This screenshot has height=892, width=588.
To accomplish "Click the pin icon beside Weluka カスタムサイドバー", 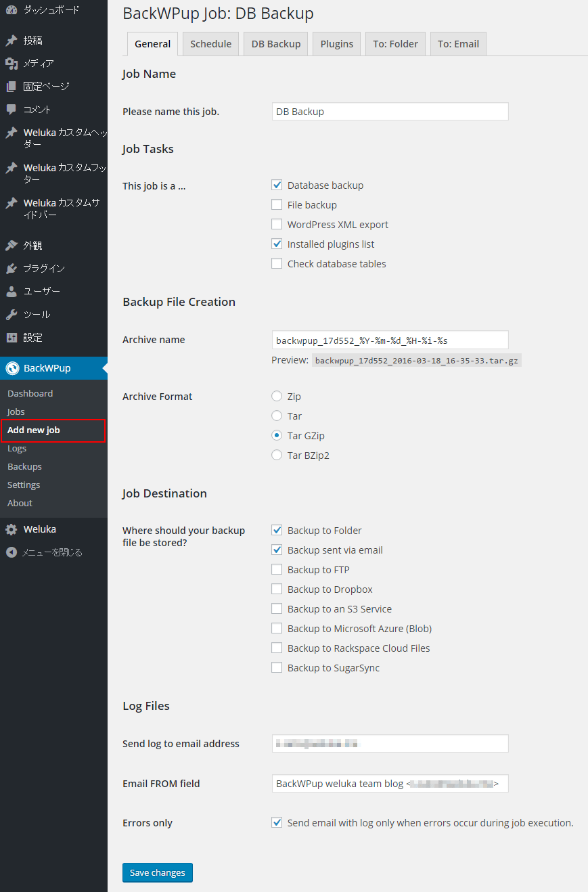I will [12, 203].
